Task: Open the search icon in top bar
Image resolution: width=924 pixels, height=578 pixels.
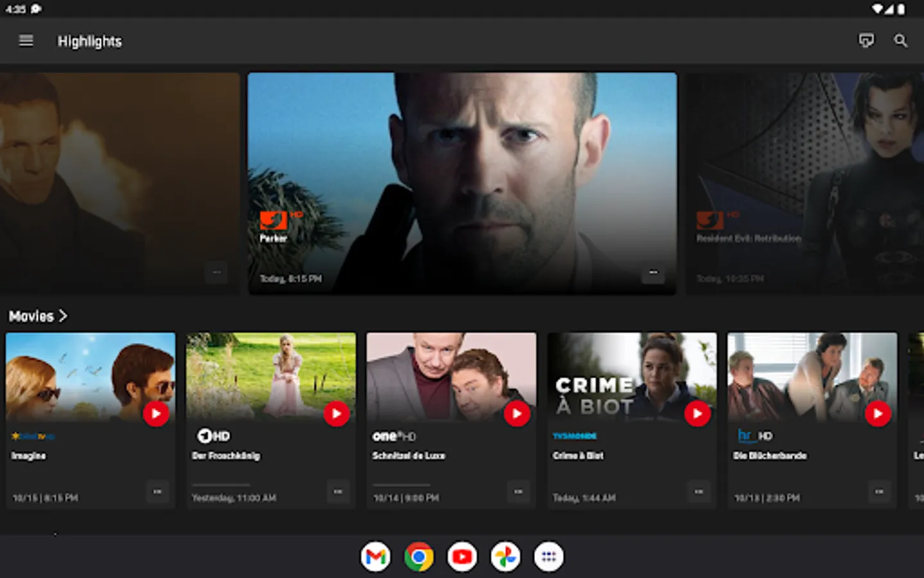Action: (x=901, y=41)
